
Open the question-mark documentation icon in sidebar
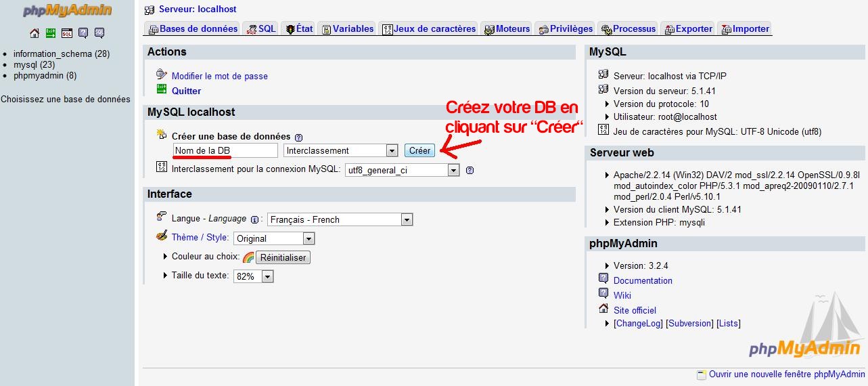83,33
